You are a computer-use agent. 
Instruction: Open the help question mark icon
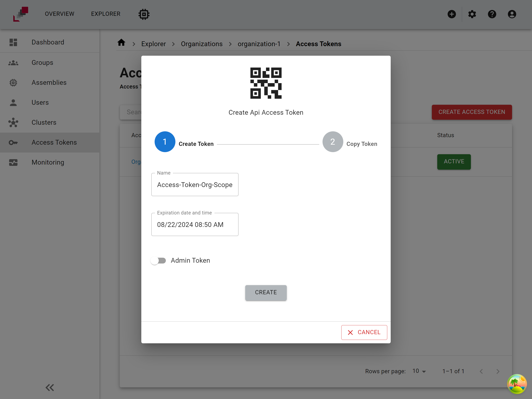click(492, 14)
